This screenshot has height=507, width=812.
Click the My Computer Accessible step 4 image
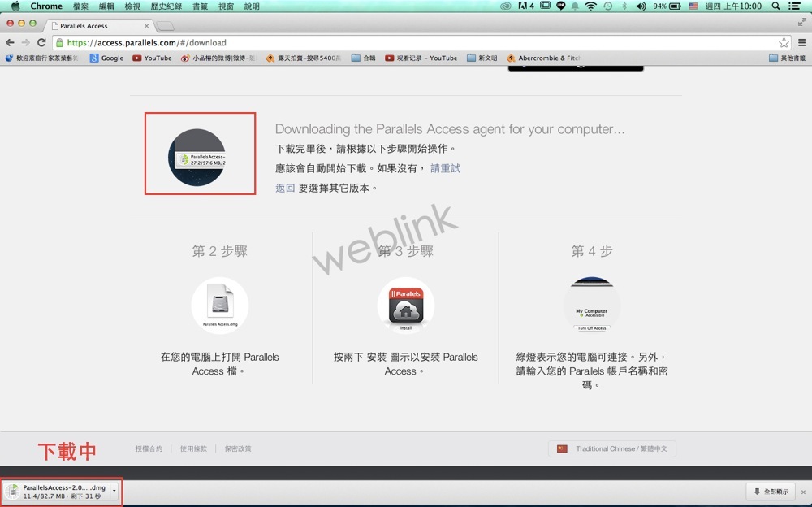click(592, 305)
